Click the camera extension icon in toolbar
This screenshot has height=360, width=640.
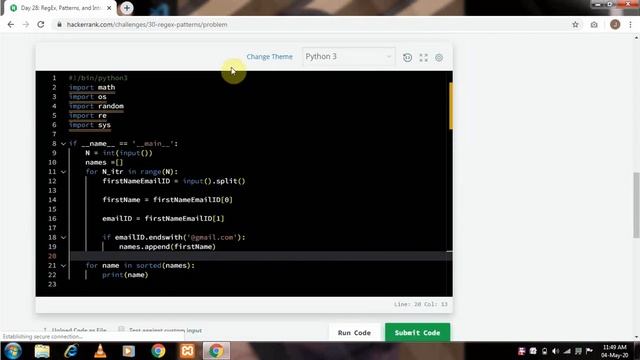[594, 24]
